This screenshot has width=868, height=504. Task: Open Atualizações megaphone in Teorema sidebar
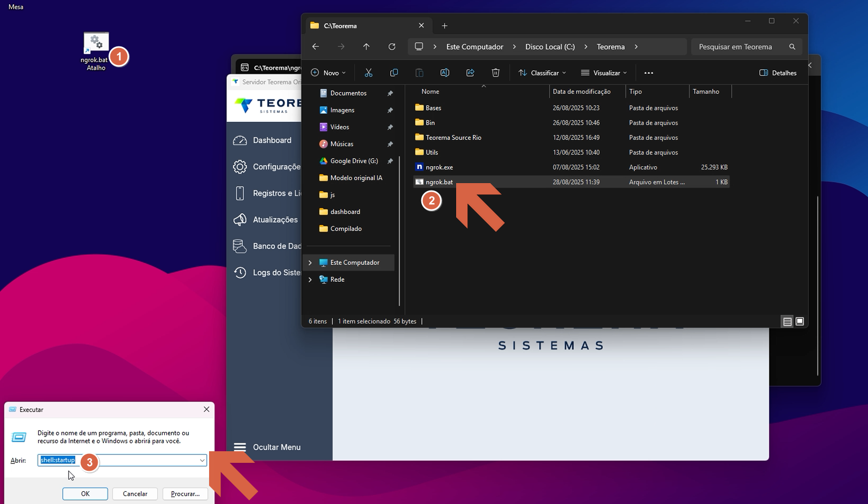266,220
